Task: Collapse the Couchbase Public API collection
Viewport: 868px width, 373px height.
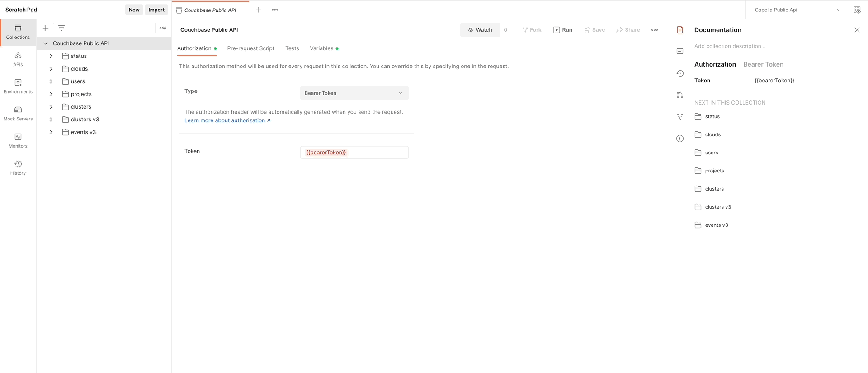Action: [x=46, y=43]
